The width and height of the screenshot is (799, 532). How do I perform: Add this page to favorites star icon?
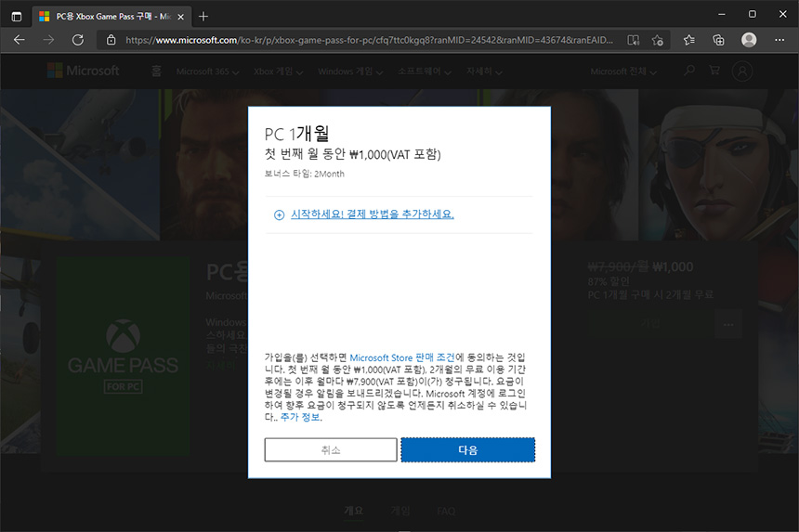pyautogui.click(x=658, y=40)
